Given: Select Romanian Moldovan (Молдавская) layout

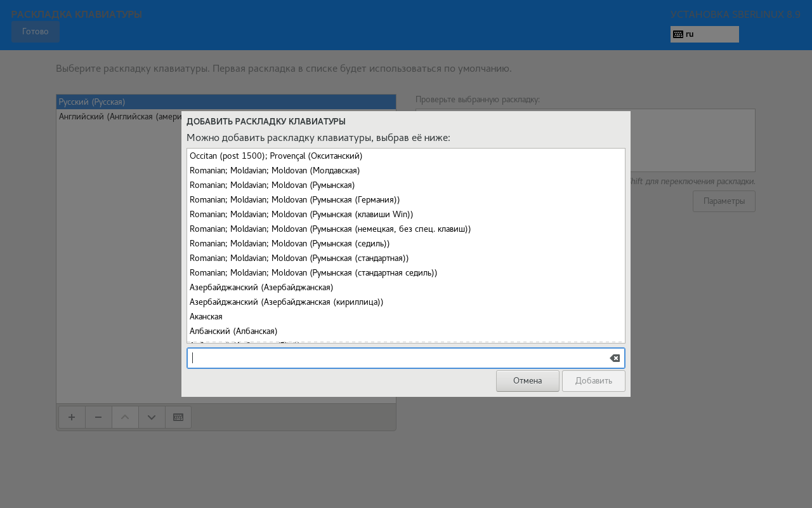Looking at the screenshot, I should 275,170.
